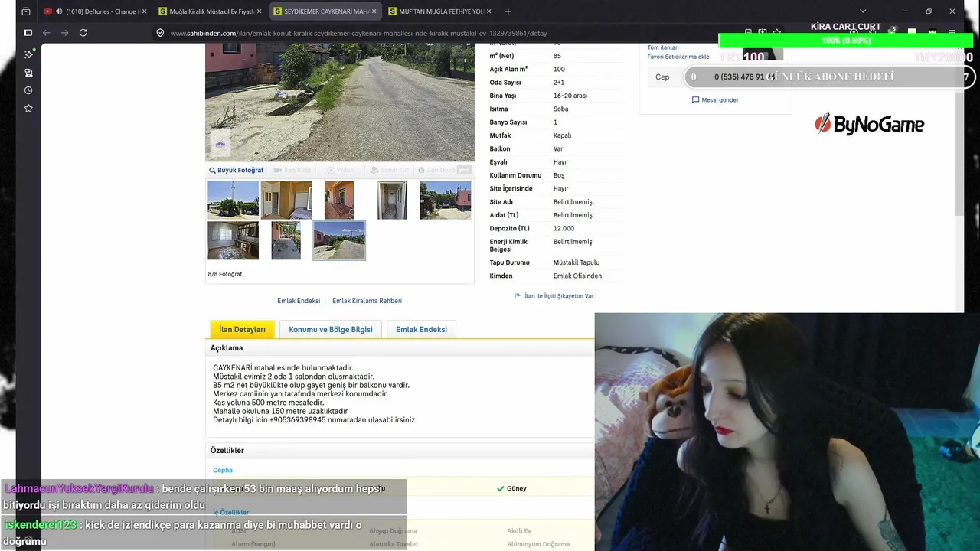Click the Cephe section link
980x551 pixels.
[223, 471]
